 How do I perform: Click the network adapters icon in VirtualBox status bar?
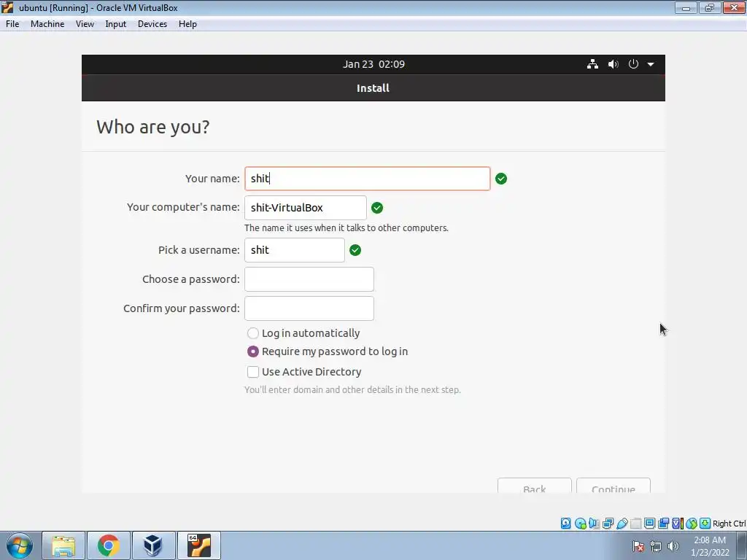608,524
